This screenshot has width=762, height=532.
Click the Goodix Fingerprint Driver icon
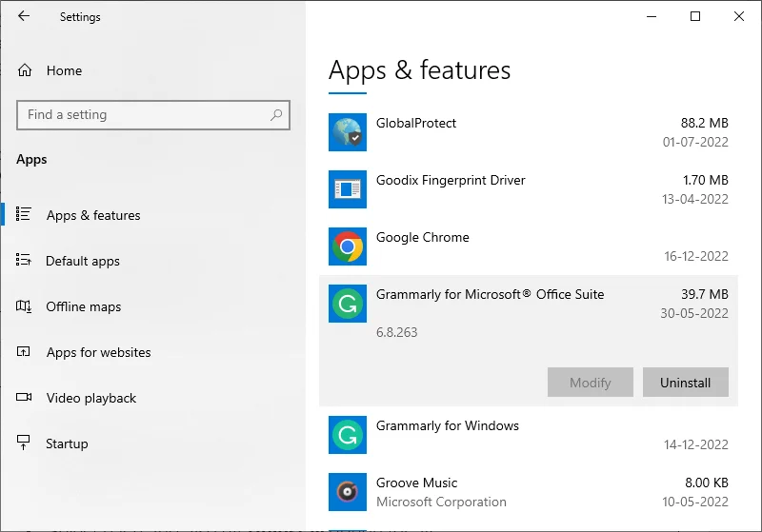tap(348, 189)
